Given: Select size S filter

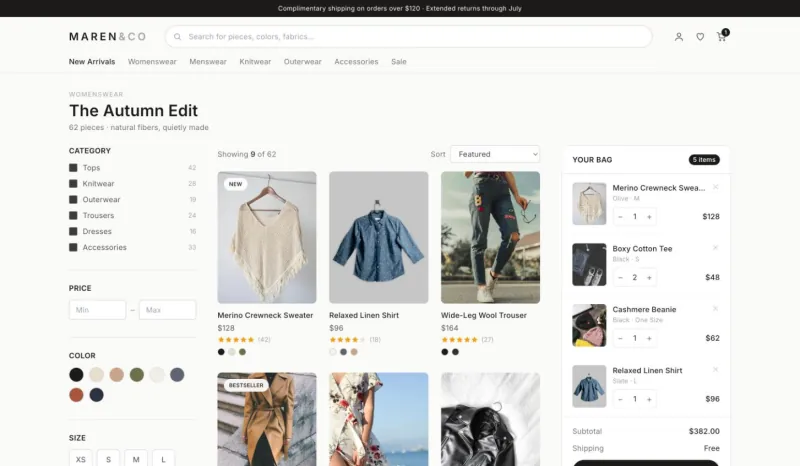Looking at the screenshot, I should click(108, 459).
